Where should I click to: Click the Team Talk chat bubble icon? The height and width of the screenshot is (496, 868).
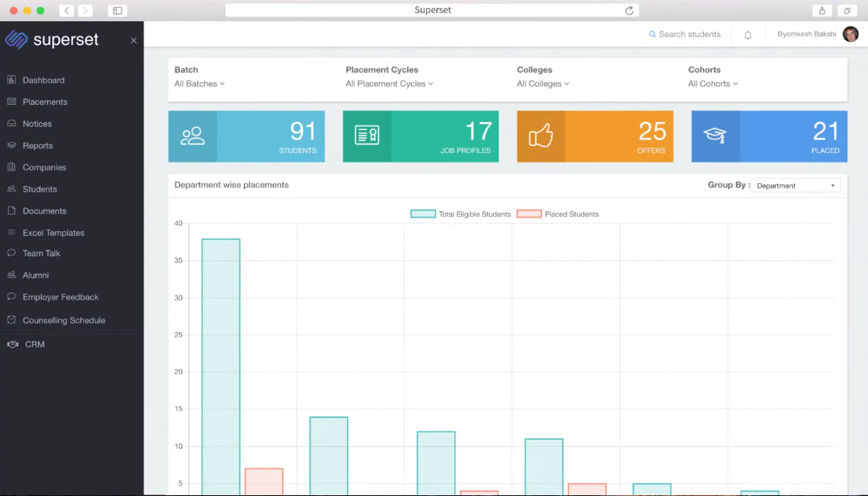tap(12, 252)
